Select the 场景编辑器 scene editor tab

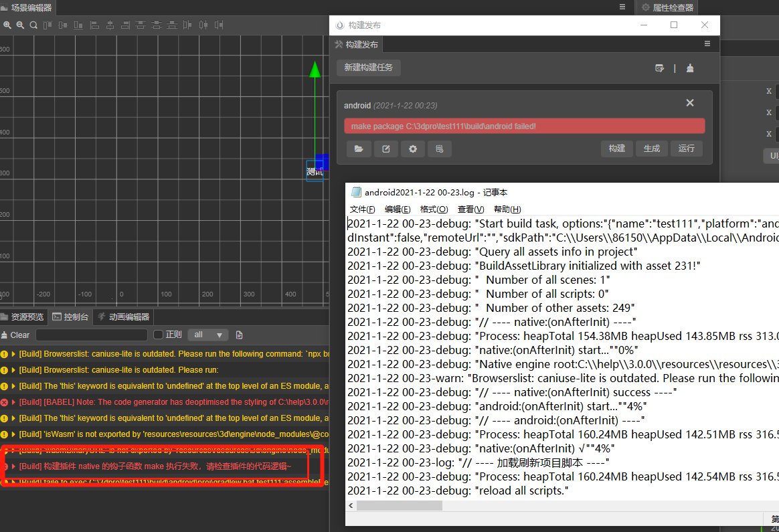tap(27, 7)
